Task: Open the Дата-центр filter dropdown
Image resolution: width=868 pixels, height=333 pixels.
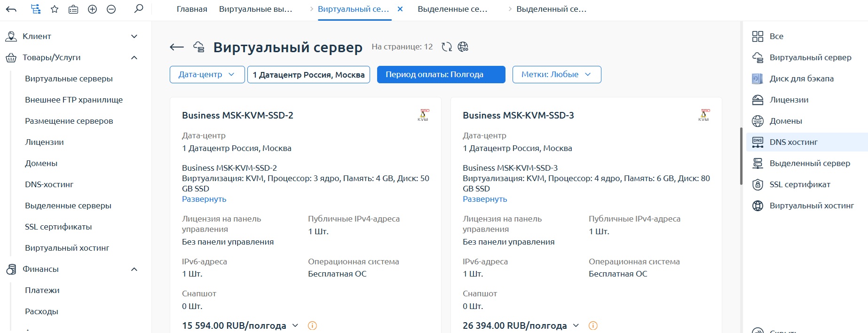Action: coord(207,74)
